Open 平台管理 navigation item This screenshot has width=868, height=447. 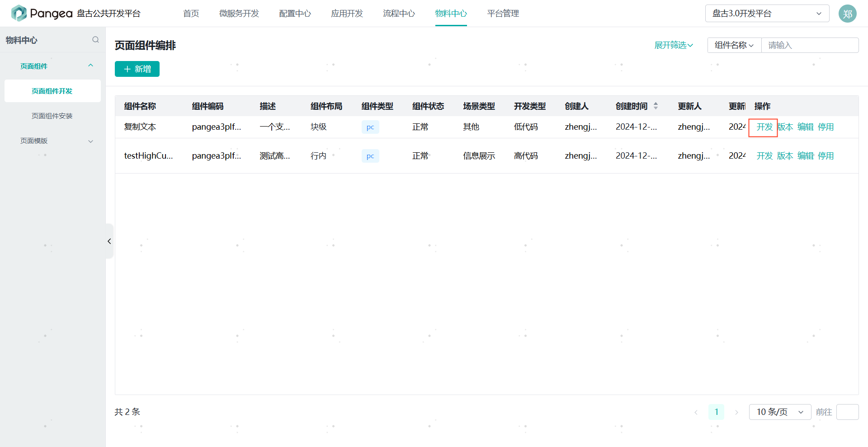point(503,14)
